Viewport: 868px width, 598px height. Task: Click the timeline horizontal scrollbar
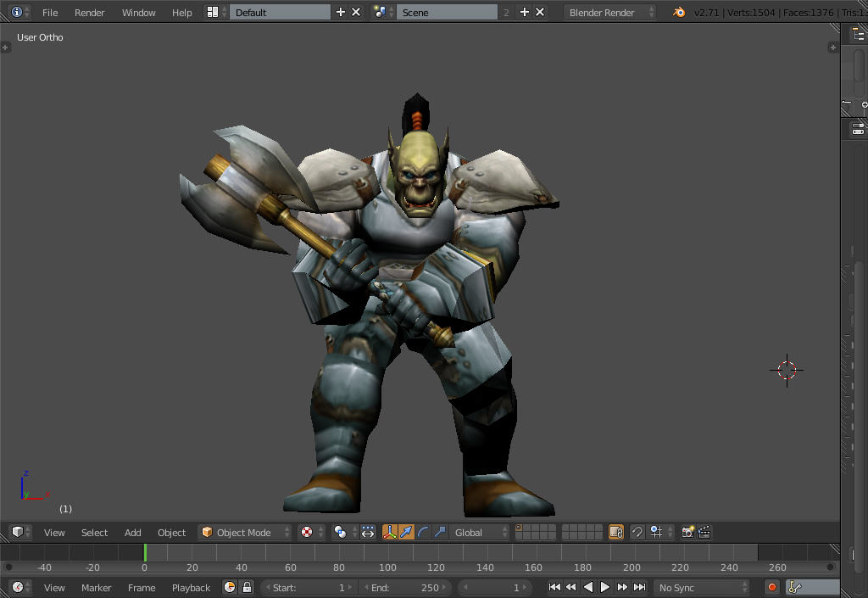point(420,567)
